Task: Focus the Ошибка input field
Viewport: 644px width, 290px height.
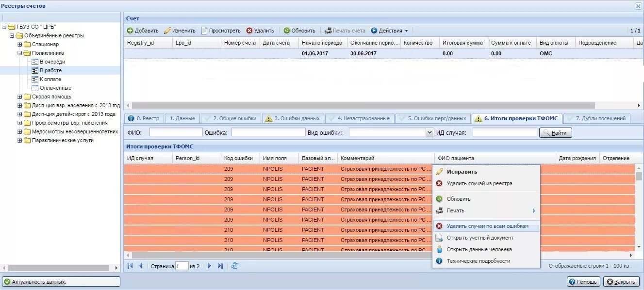Action: tap(268, 132)
